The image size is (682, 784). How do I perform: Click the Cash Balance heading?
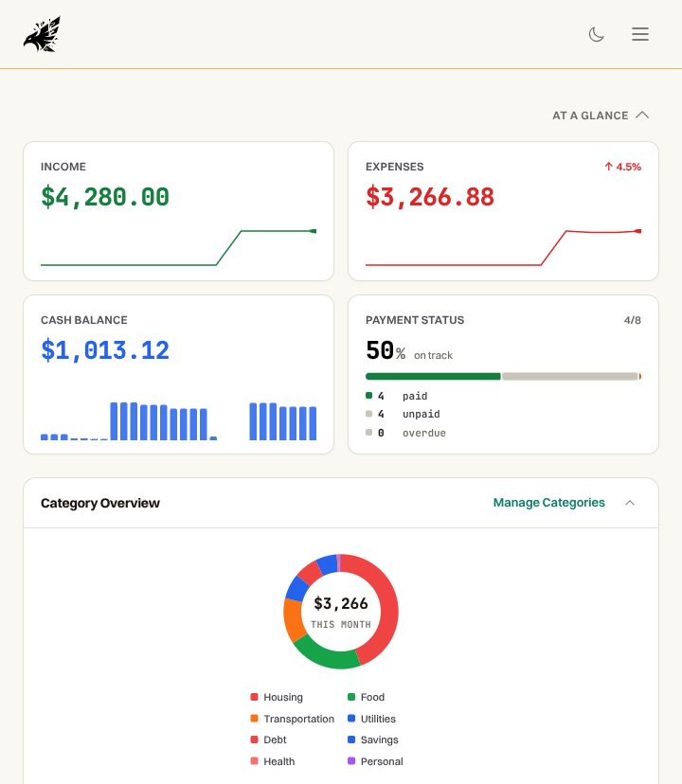(x=84, y=320)
